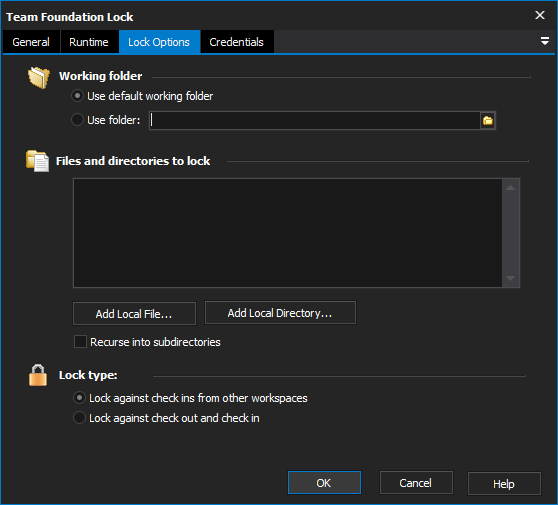Confirm with the OK button
The width and height of the screenshot is (558, 505).
click(x=324, y=483)
